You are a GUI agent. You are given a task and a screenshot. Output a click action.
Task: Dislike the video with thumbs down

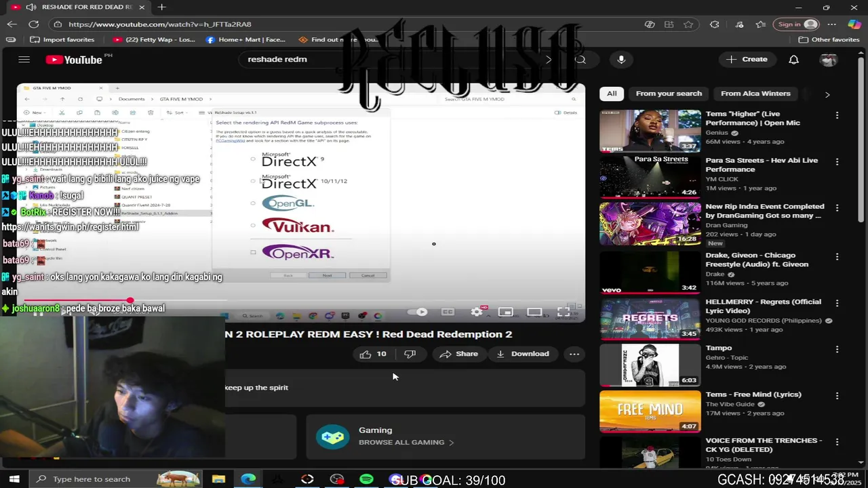tap(410, 354)
